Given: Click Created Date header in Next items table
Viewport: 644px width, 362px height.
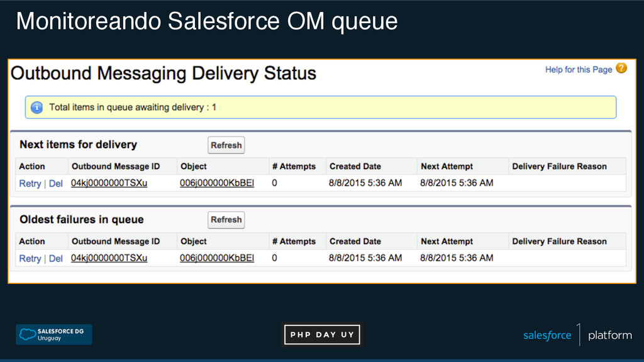Looking at the screenshot, I should [x=355, y=166].
